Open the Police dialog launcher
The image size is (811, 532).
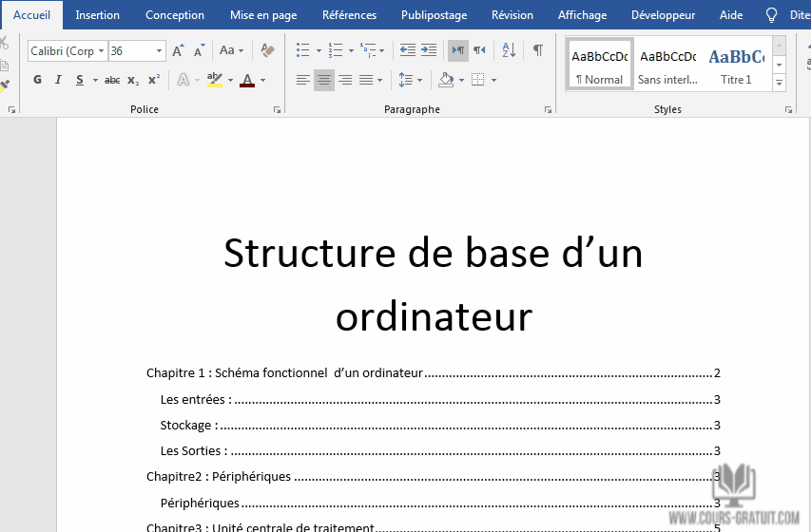click(x=278, y=109)
